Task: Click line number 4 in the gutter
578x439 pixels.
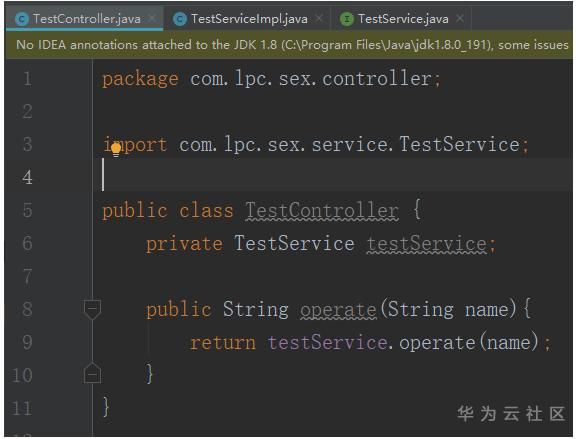Action: tap(27, 178)
